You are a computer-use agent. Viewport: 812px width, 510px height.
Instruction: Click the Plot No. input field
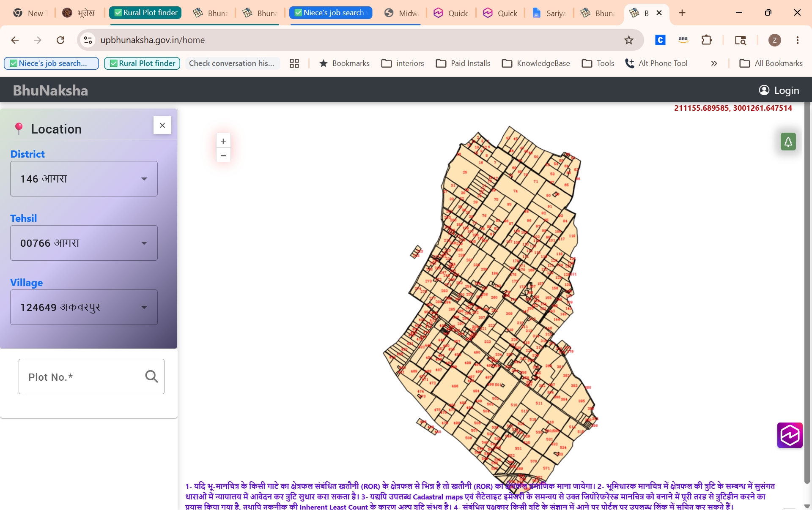[x=91, y=376]
